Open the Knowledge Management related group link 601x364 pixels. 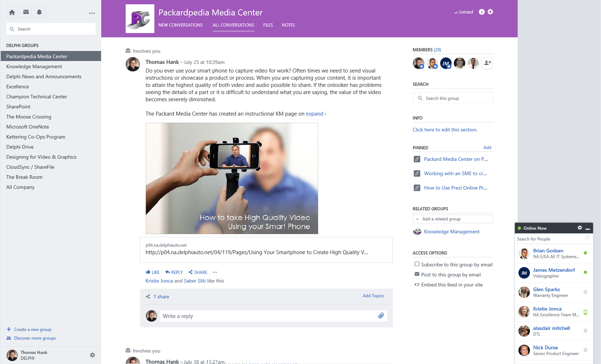(x=452, y=232)
